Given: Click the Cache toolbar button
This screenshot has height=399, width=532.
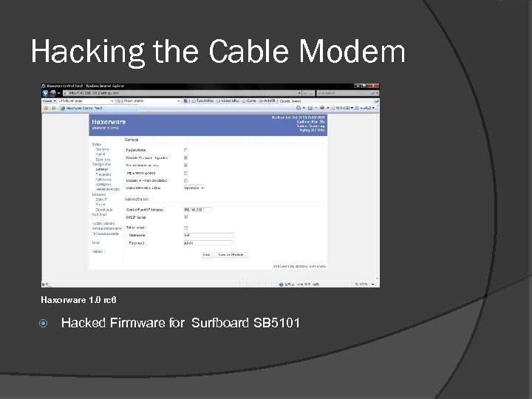Looking at the screenshot, I should coord(250,101).
